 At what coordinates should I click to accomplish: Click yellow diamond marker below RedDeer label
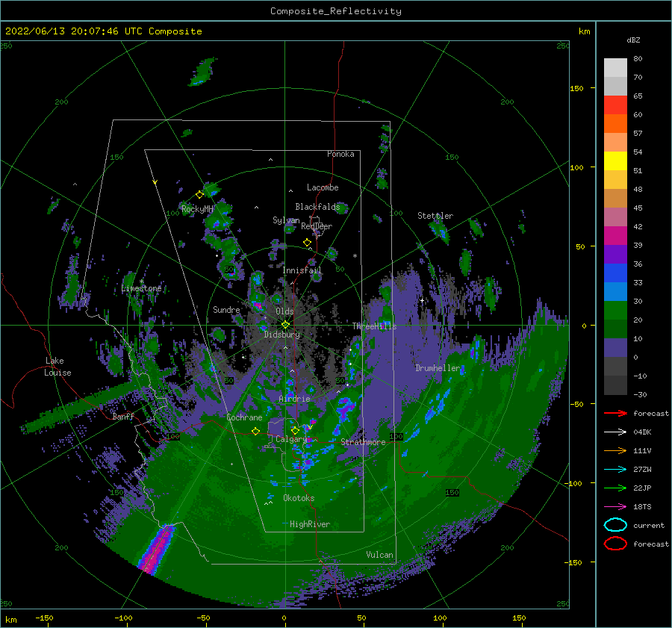click(307, 243)
